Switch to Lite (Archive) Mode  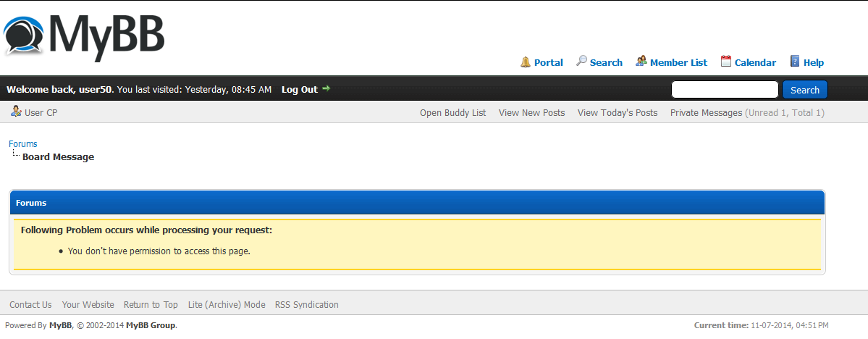[227, 305]
